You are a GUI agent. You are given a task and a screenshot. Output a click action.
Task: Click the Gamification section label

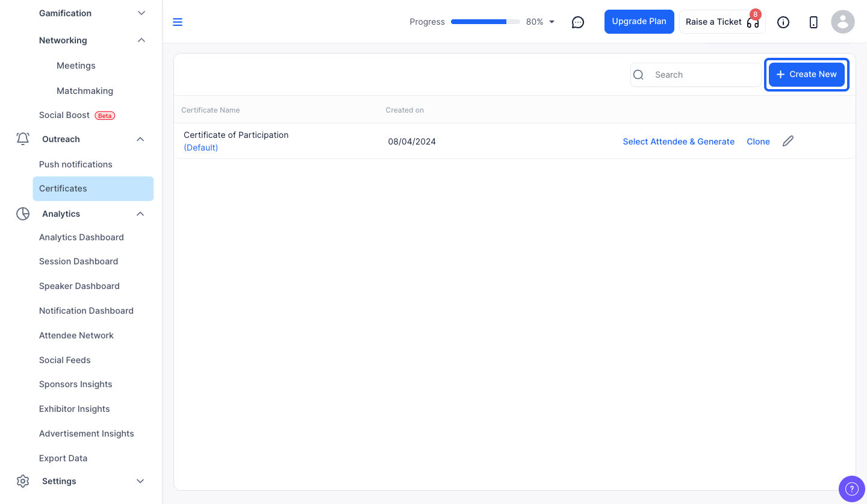65,13
